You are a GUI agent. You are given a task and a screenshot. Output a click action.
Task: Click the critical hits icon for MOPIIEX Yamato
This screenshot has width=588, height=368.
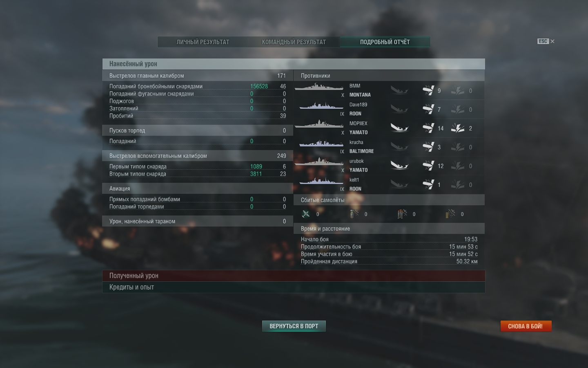[458, 128]
